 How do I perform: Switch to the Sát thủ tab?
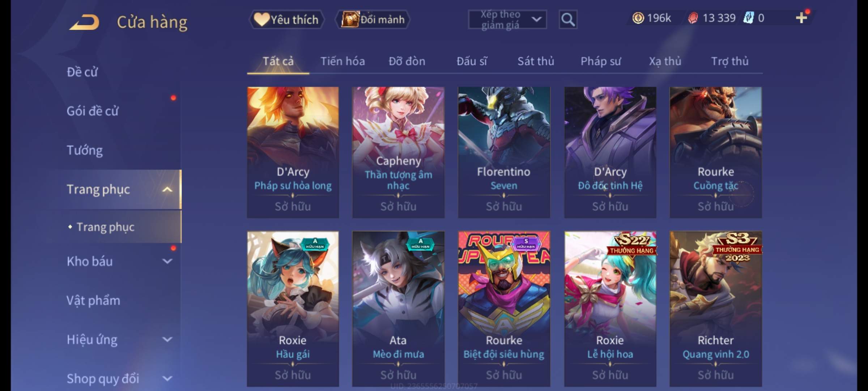pos(536,61)
